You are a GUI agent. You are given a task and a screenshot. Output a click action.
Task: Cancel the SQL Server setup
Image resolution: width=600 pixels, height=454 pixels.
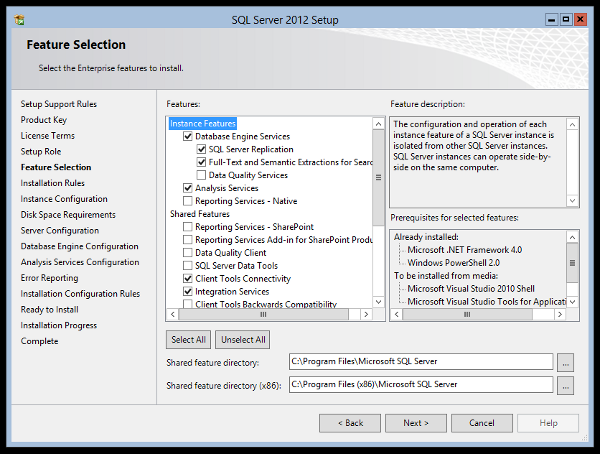coord(482,423)
